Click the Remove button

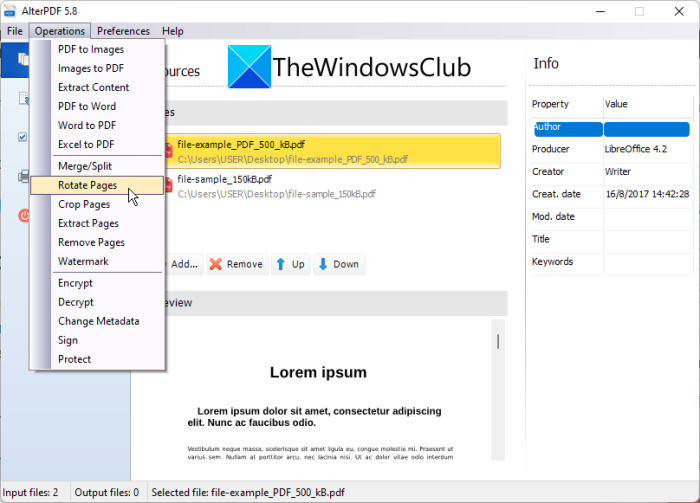tap(237, 264)
